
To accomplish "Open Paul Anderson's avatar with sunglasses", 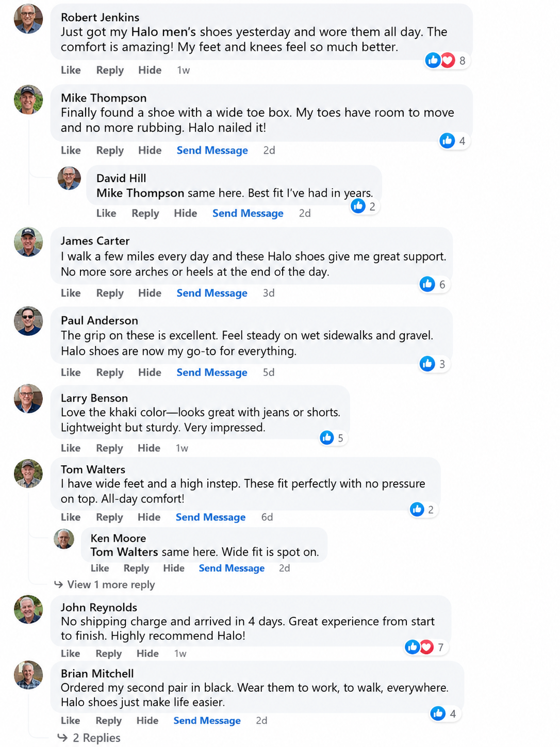I will [x=28, y=321].
